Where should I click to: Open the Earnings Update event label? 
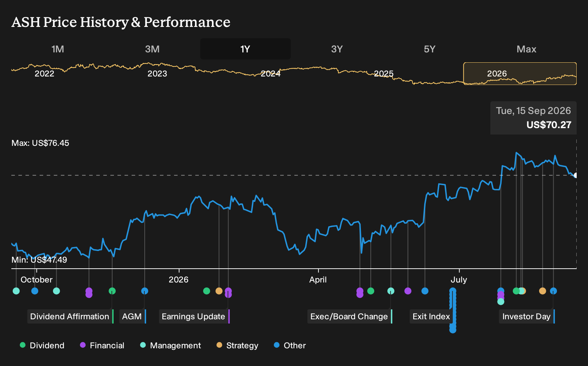(194, 316)
